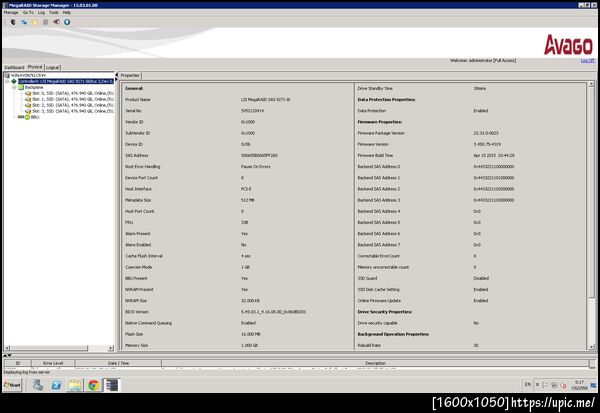Open File Explorer from the taskbar
Image resolution: width=600 pixels, height=413 pixels.
pos(75,385)
